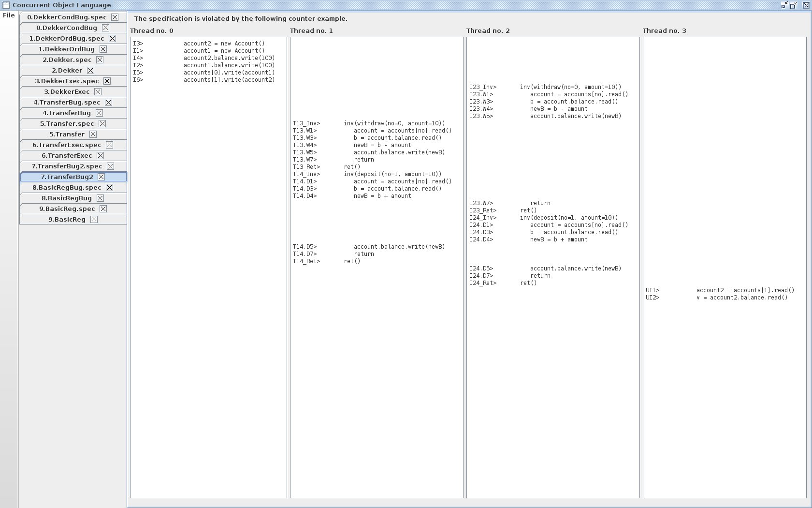812x508 pixels.
Task: Close the 9.BasicReg tab
Action: tap(94, 219)
